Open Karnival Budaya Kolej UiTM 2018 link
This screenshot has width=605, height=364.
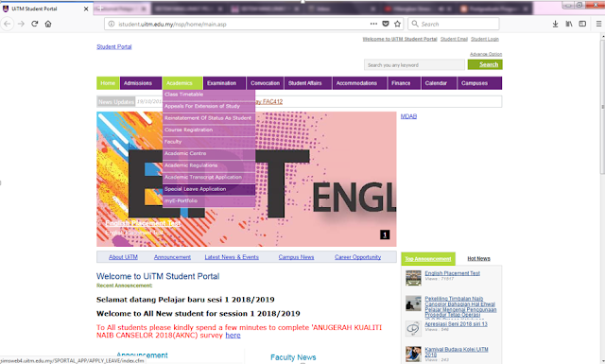click(x=457, y=352)
